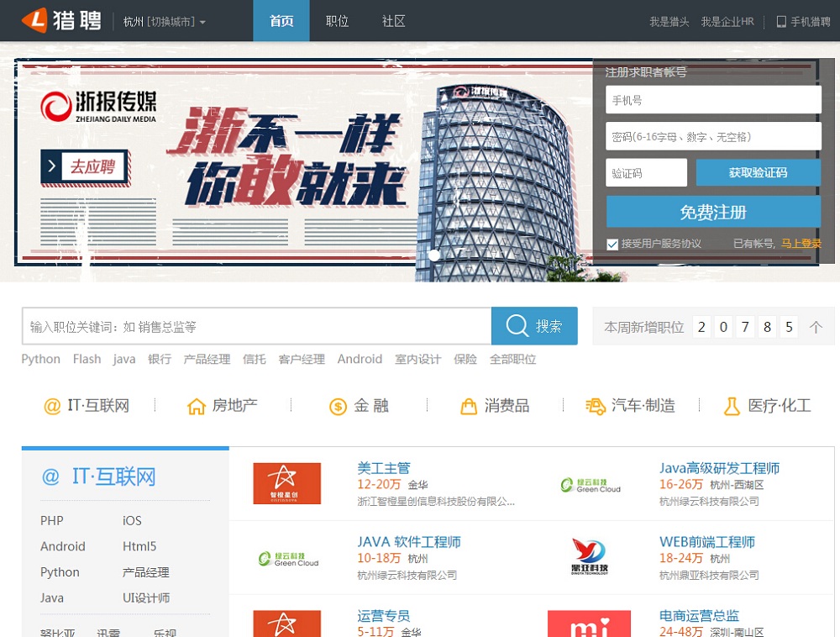Click the blue @ icon in sidebar heading
Screen dimensions: 840x637
click(x=50, y=476)
